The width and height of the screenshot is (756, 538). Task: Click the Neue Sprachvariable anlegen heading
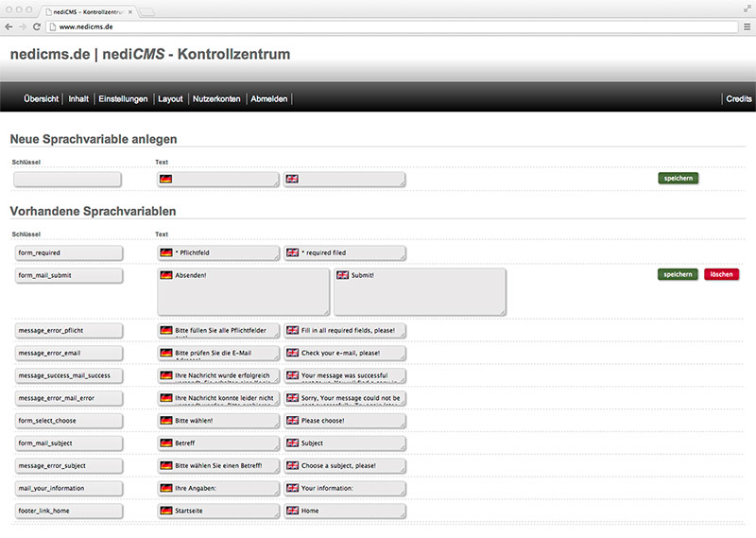click(94, 139)
